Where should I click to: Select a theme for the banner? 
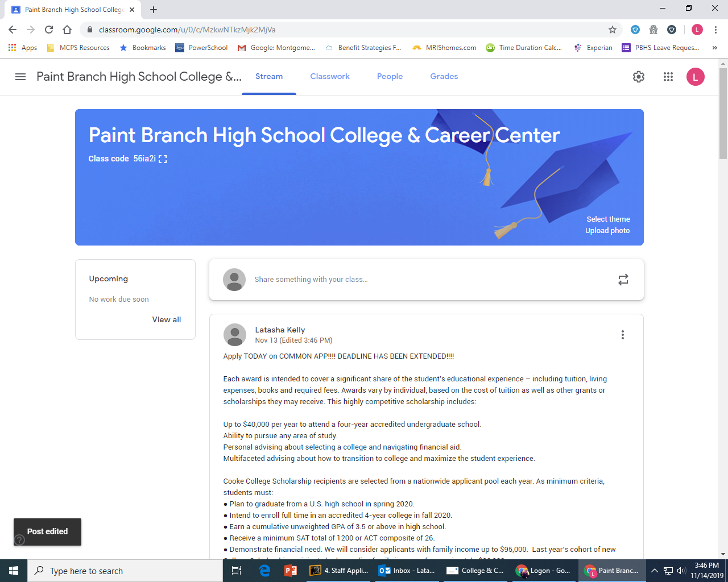[608, 219]
